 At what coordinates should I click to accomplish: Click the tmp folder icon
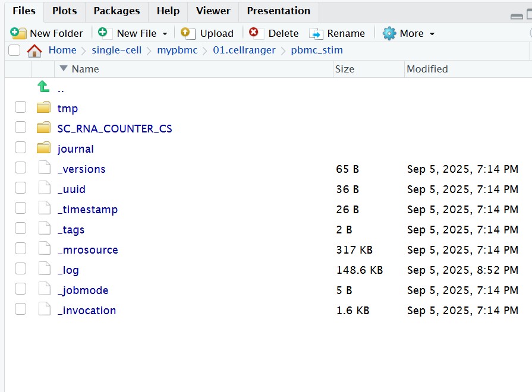coord(43,107)
